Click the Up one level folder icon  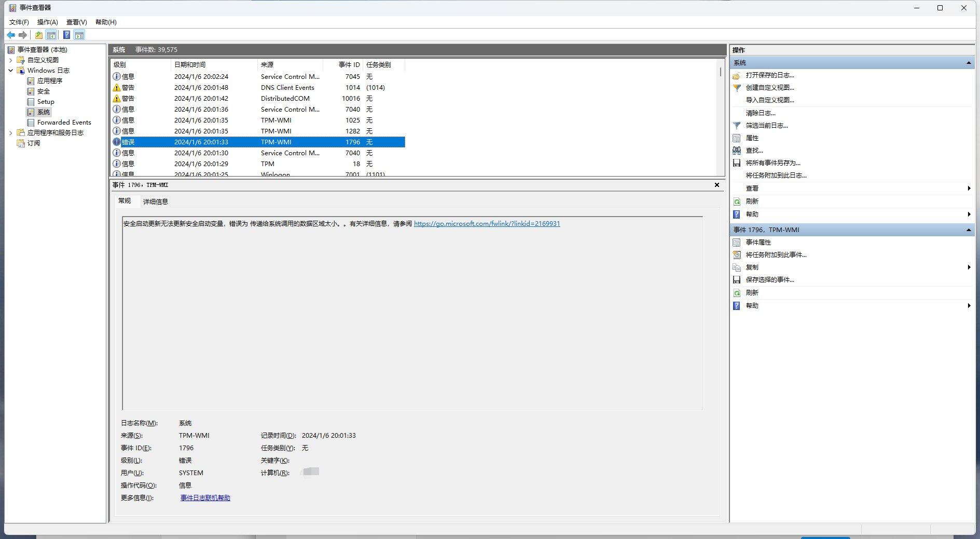(39, 35)
